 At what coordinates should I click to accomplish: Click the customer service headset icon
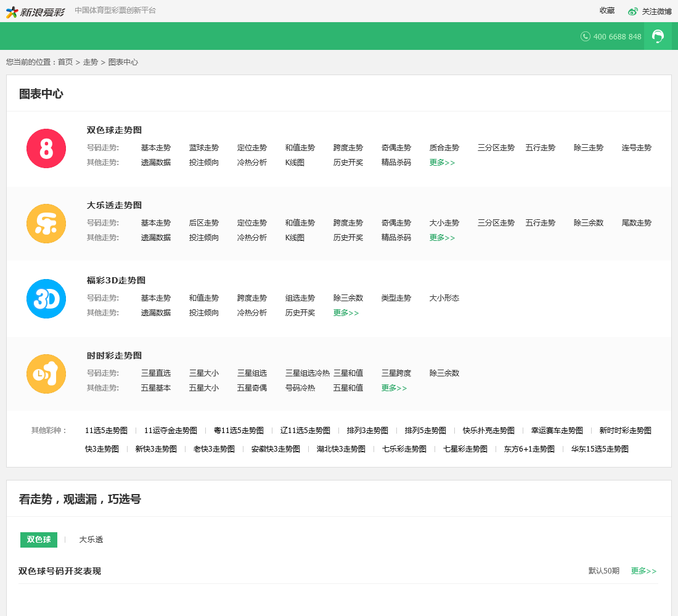[658, 36]
